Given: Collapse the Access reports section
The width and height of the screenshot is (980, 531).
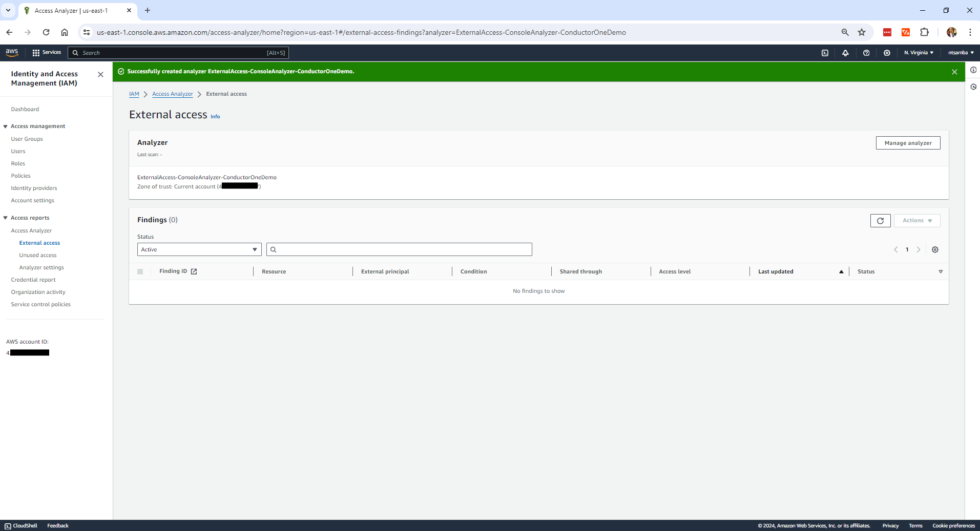Looking at the screenshot, I should 6,218.
